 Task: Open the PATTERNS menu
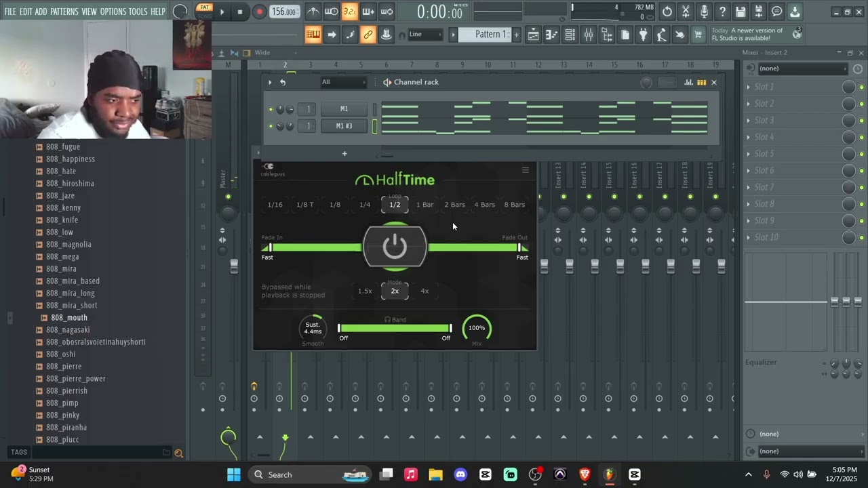click(64, 12)
